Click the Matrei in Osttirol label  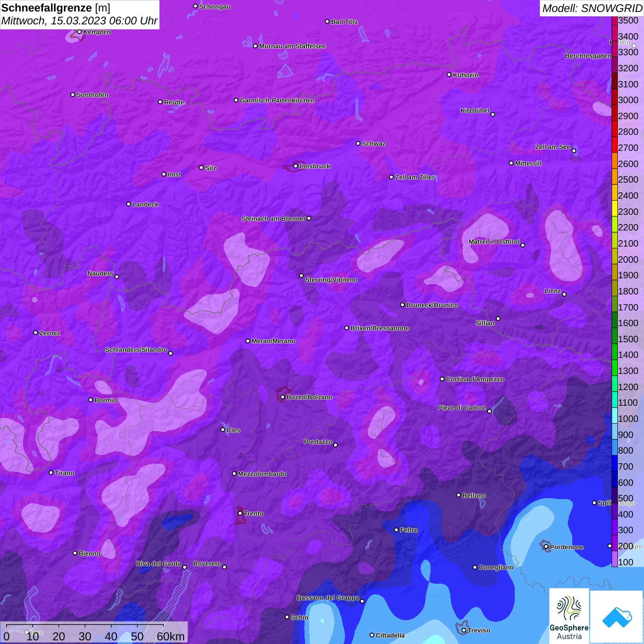pos(494,241)
